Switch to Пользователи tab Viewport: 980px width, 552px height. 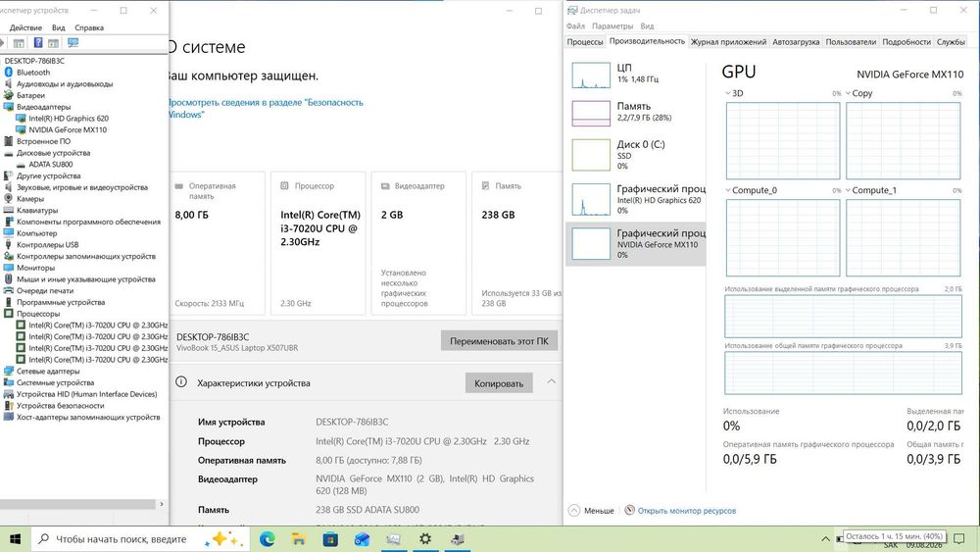point(851,42)
